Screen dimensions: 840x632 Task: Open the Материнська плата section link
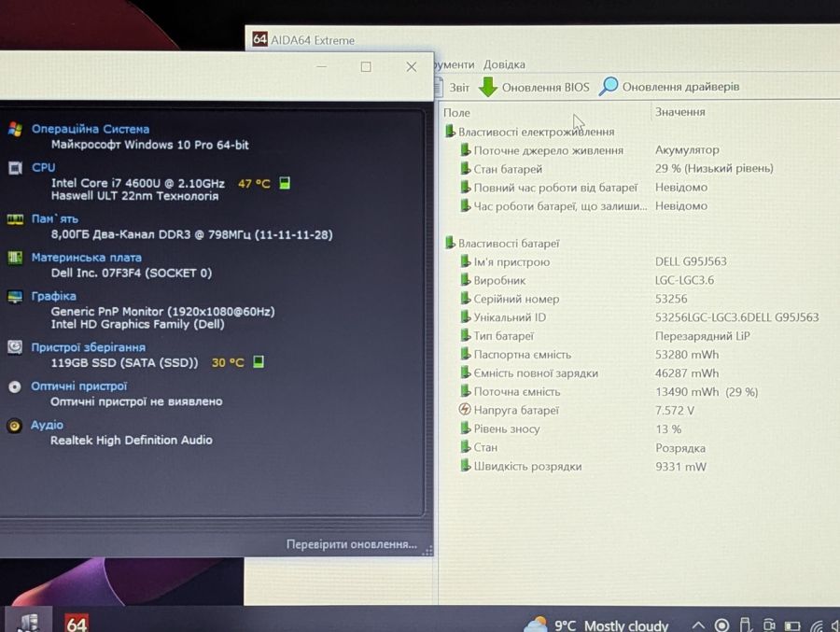86,258
